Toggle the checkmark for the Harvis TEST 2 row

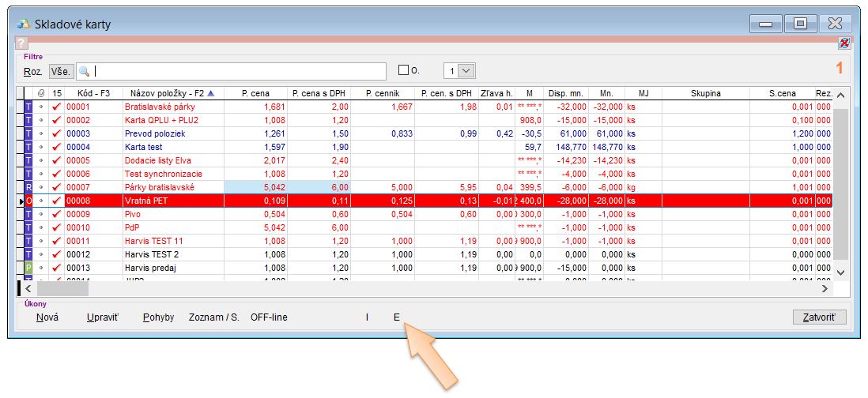(56, 254)
